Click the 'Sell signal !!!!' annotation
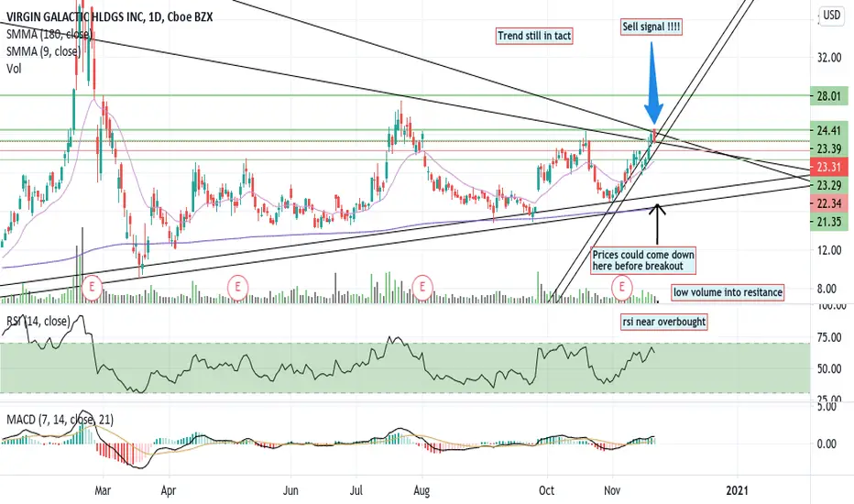The width and height of the screenshot is (854, 504). pyautogui.click(x=651, y=27)
